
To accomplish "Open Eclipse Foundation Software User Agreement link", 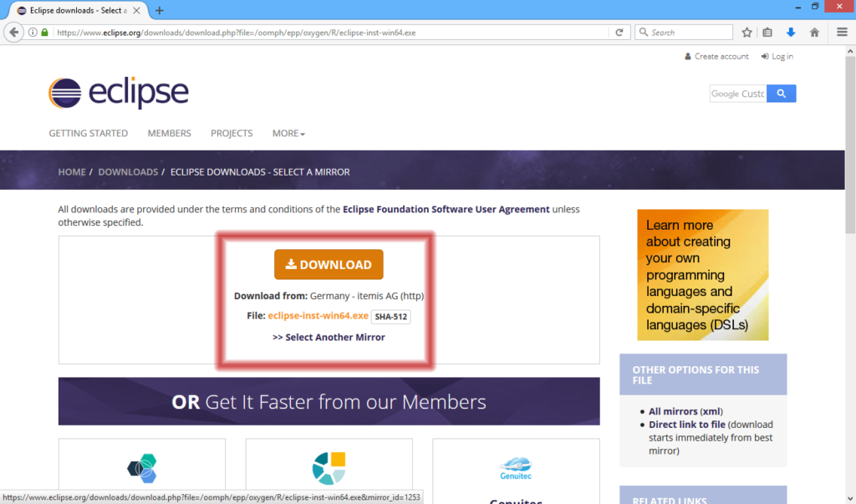I will pyautogui.click(x=446, y=209).
